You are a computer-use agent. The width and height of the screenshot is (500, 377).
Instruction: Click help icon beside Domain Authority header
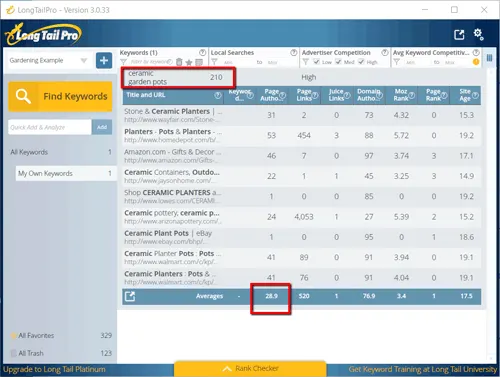pyautogui.click(x=379, y=96)
